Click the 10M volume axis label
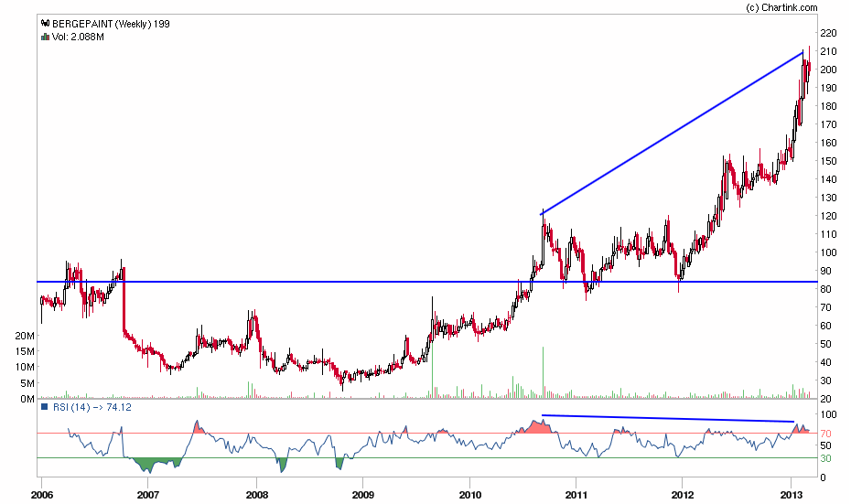 click(x=25, y=368)
